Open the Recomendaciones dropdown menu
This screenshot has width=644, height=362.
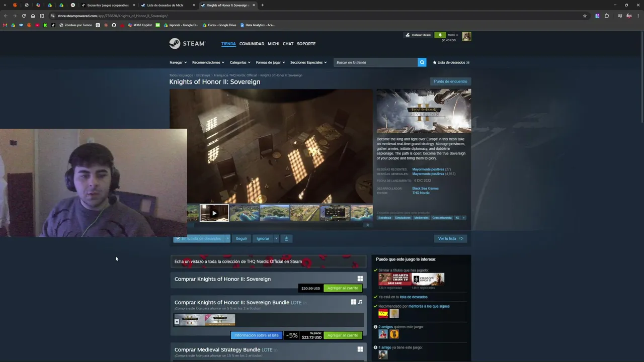point(208,62)
